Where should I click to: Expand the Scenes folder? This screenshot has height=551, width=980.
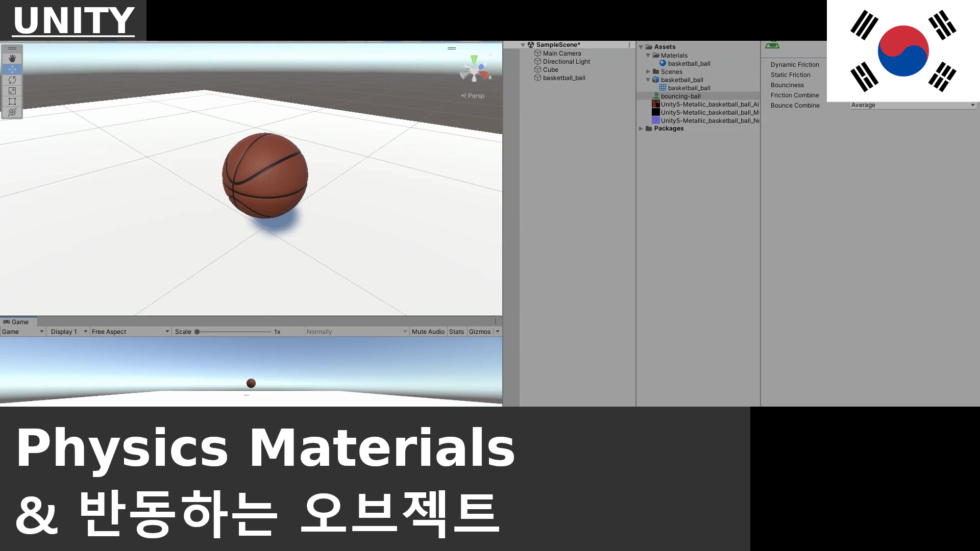pos(648,72)
